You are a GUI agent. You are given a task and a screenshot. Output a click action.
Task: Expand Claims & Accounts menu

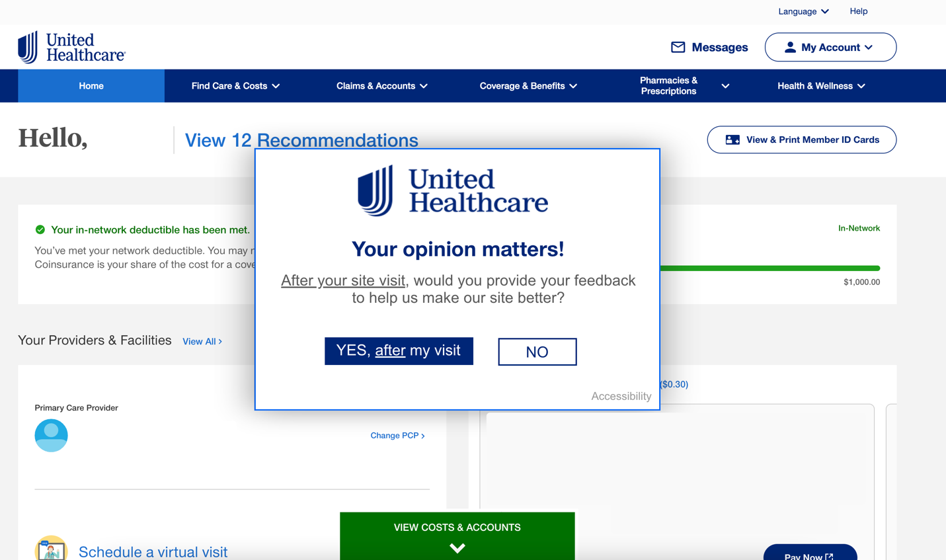[x=381, y=86]
